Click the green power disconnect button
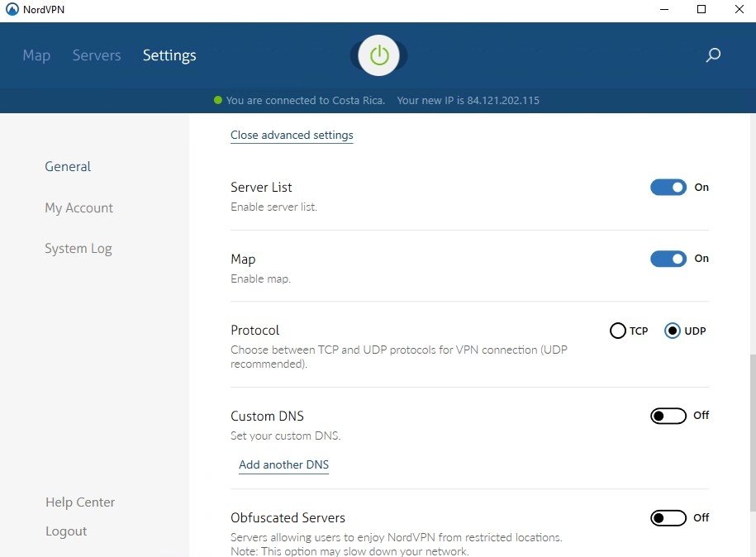Image resolution: width=756 pixels, height=557 pixels. click(x=379, y=55)
